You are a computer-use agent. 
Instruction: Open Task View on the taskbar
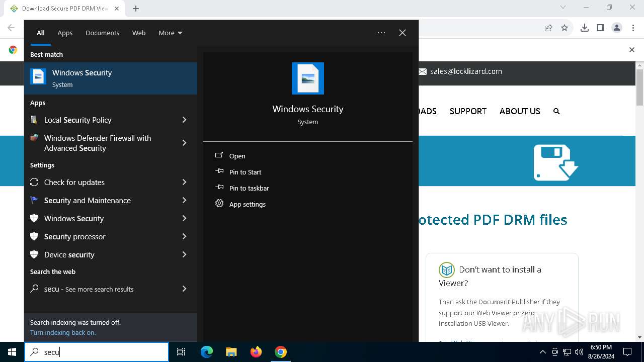(x=181, y=352)
